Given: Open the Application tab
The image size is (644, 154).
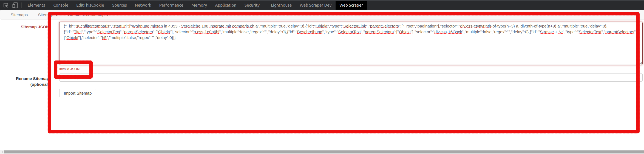Looking at the screenshot, I should 225,5.
